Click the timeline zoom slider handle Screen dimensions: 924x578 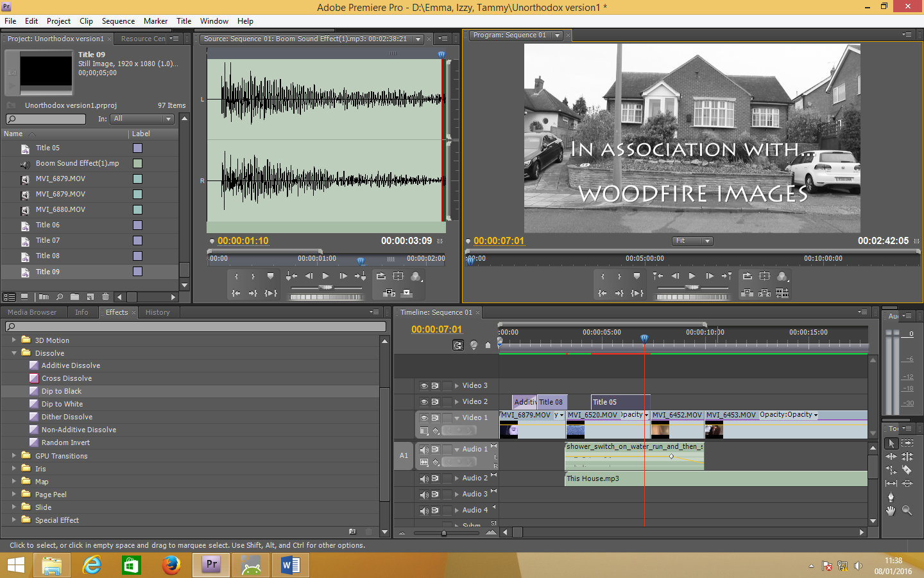(443, 533)
